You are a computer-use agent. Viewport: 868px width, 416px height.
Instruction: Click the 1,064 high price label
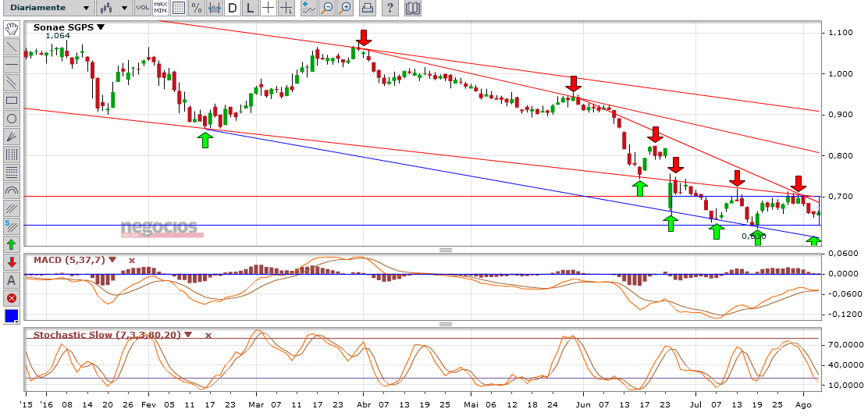(x=58, y=35)
